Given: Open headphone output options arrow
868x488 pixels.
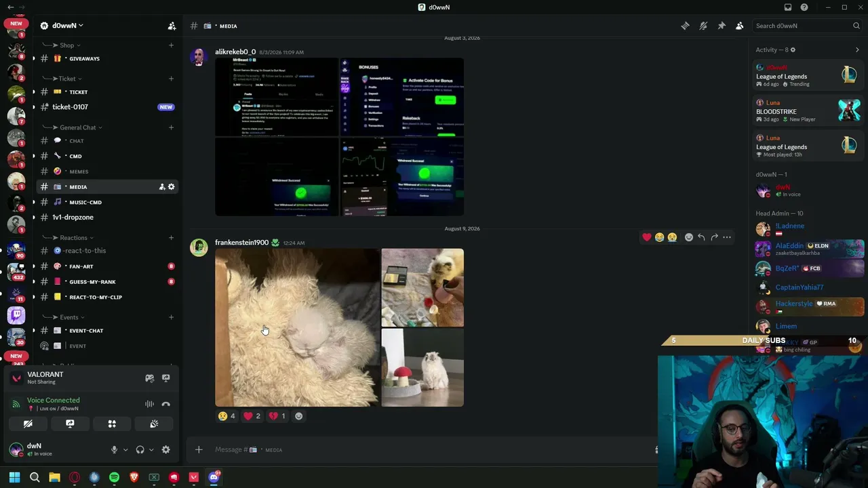Looking at the screenshot, I should [151, 450].
